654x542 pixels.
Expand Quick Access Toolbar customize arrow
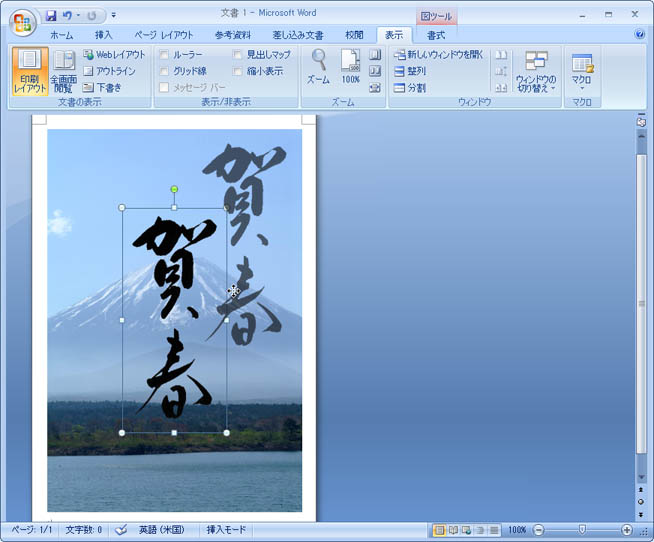pyautogui.click(x=114, y=16)
